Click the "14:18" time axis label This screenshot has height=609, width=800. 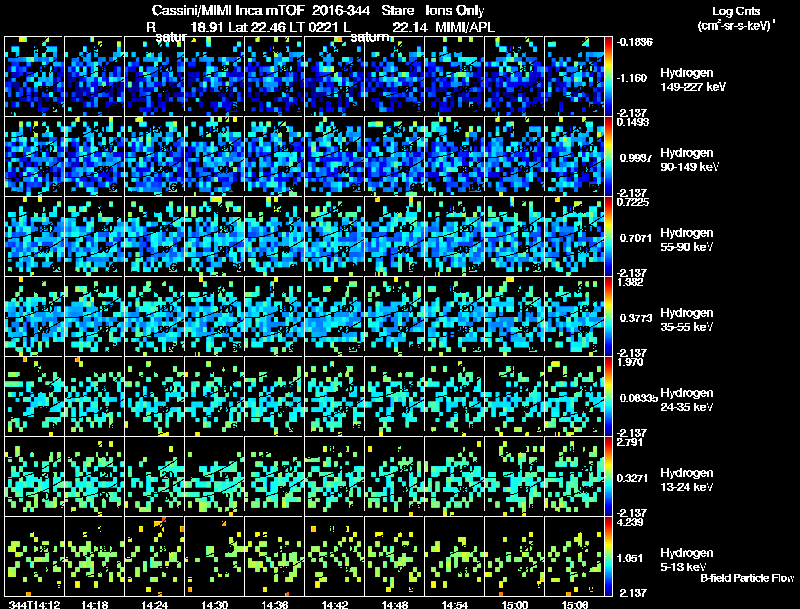(94, 605)
